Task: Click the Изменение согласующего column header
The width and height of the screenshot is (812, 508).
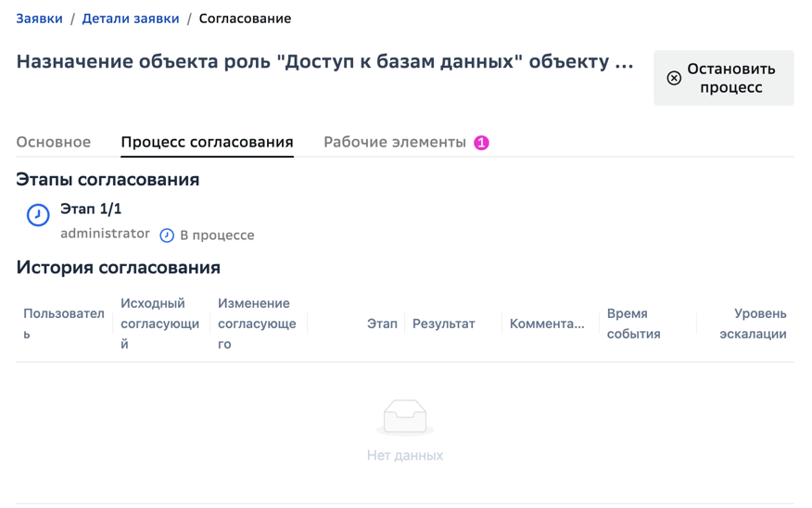Action: point(257,324)
